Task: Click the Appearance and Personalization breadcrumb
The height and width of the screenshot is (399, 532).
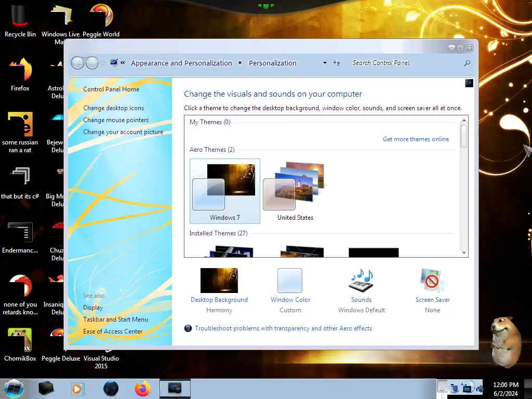Action: click(x=181, y=63)
